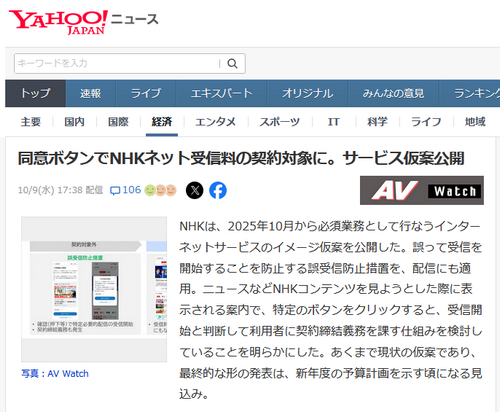Click the 10/9(水) 17:38 配信 timestamp
Viewport: 500px width, 412px height.
60,190
